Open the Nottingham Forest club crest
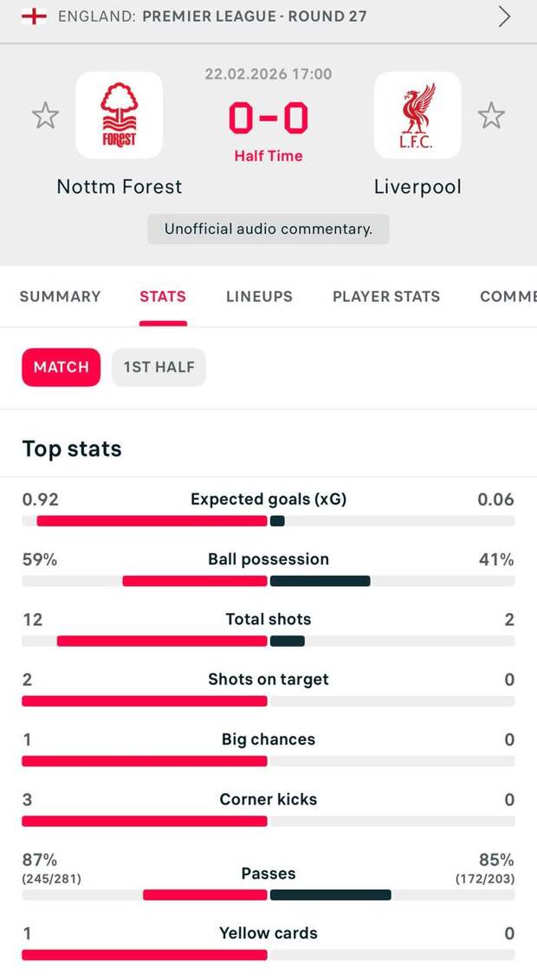 click(120, 115)
